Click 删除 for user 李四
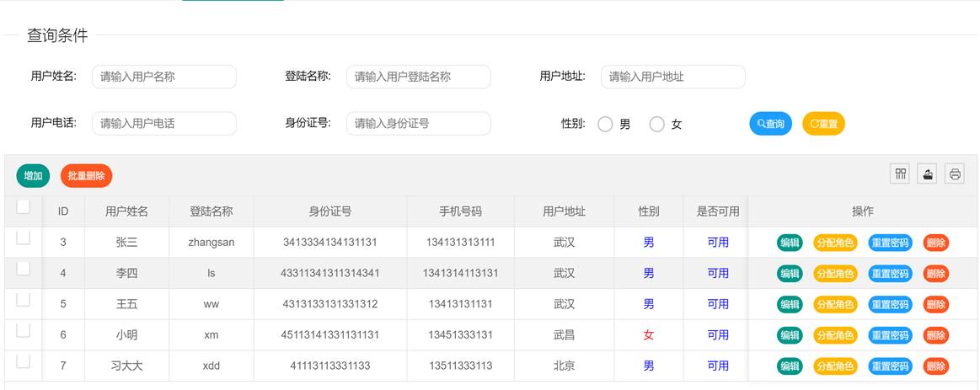This screenshot has height=390, width=980. pyautogui.click(x=935, y=273)
